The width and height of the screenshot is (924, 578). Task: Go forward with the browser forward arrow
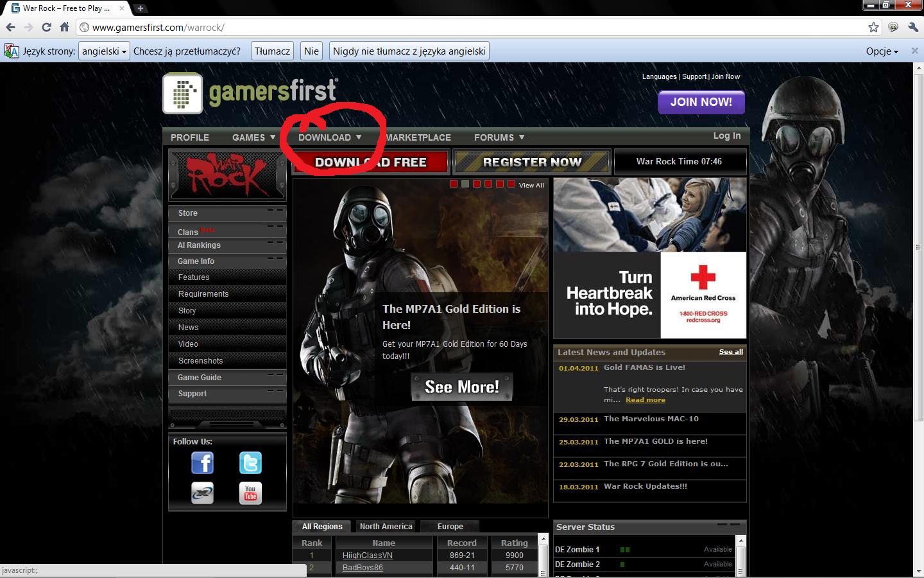click(x=28, y=27)
